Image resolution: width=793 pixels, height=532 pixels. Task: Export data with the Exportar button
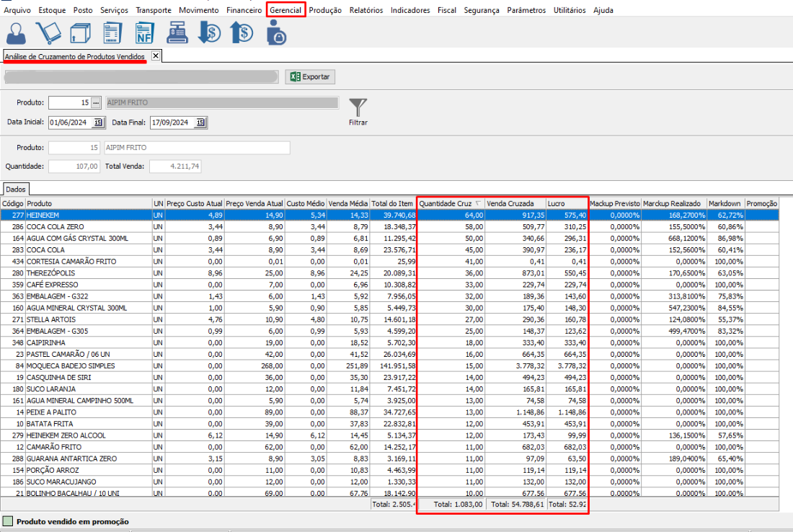coord(310,77)
